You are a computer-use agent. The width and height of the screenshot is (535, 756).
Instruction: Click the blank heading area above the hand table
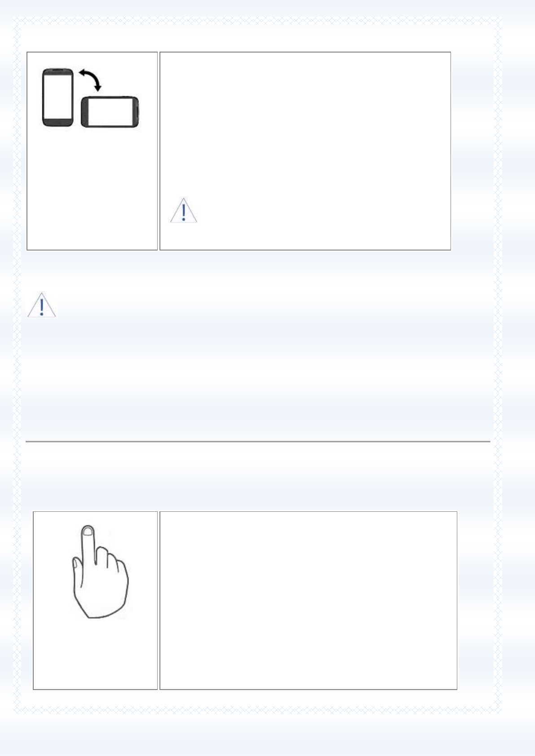tap(258, 476)
